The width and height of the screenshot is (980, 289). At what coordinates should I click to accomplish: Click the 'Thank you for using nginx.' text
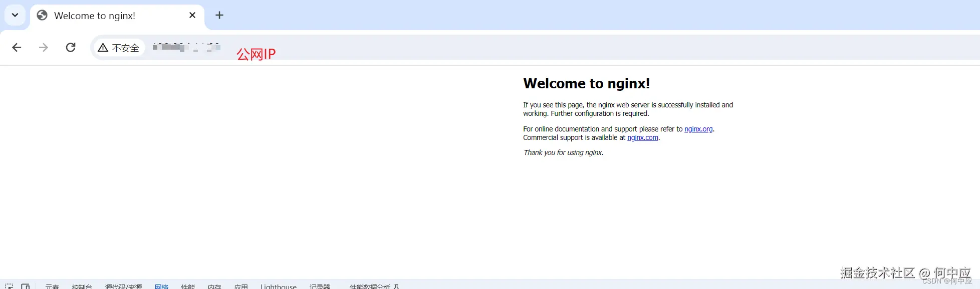563,153
